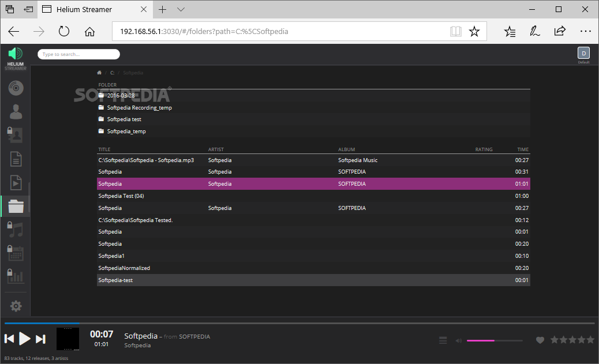
Task: Open settings gear in sidebar
Action: coord(16,306)
